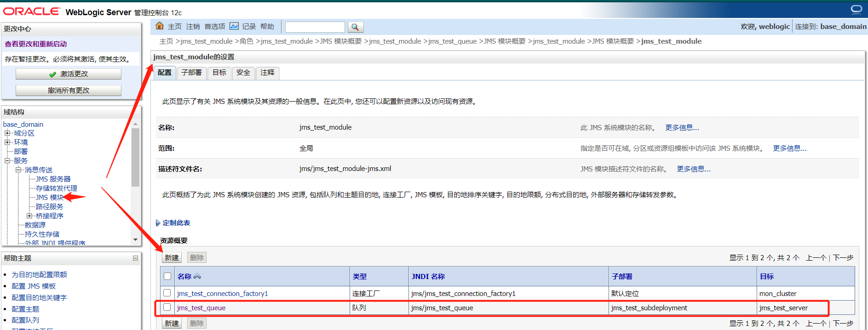Open 更多信息 link for 名称 row
This screenshot has width=868, height=330.
pyautogui.click(x=682, y=128)
